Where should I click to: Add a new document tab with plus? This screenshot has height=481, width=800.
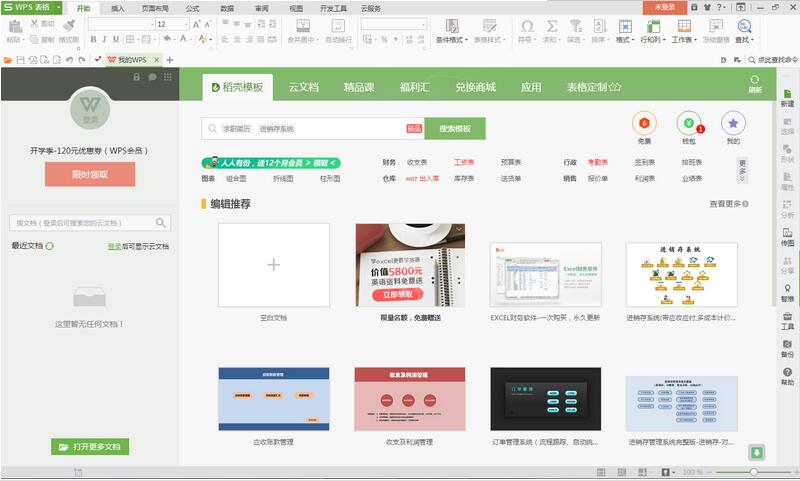(x=169, y=60)
